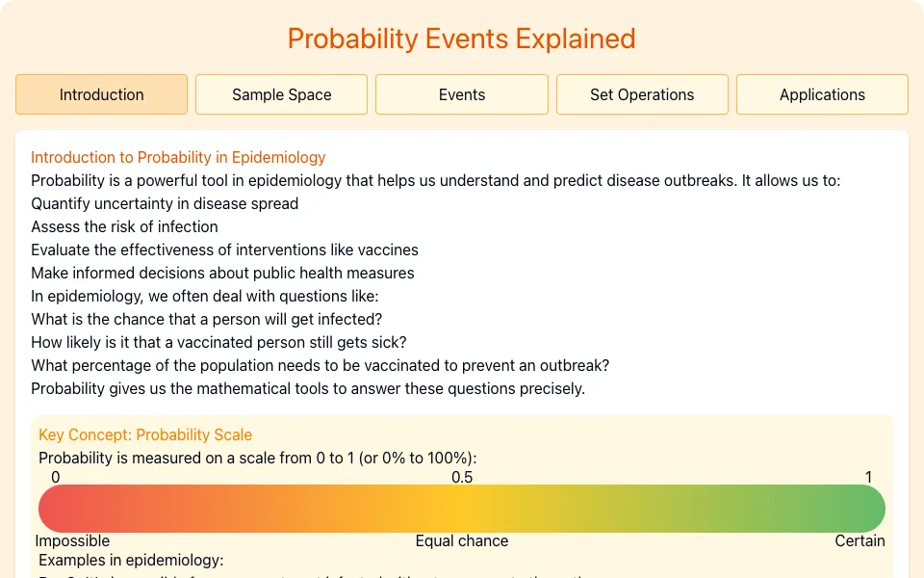The width and height of the screenshot is (924, 578).
Task: Switch to the Sample Space tab
Action: pyautogui.click(x=282, y=94)
